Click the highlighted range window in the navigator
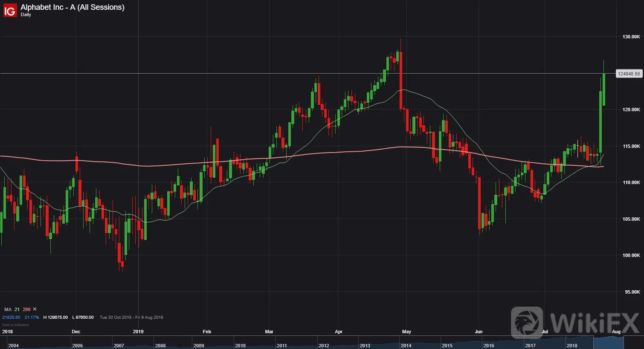This screenshot has height=349, width=644. point(608,343)
